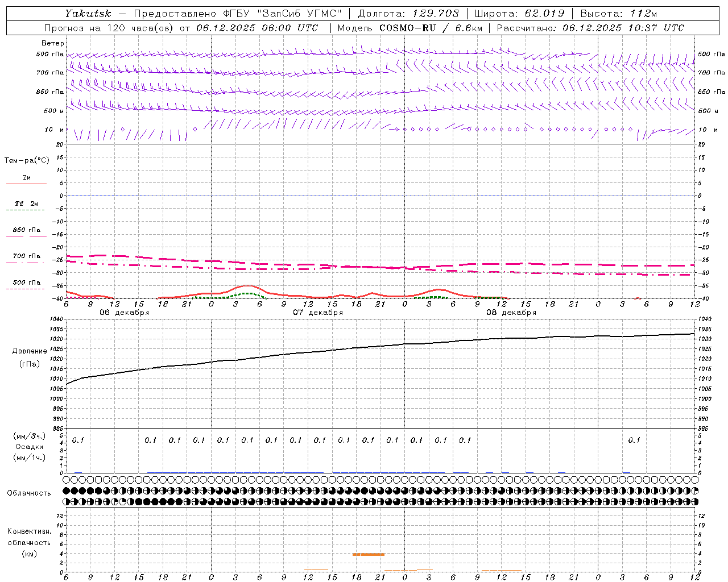The width and height of the screenshot is (728, 582).
Task: Click the pink dash-dot 700 гПа legend line
Action: pyautogui.click(x=26, y=263)
